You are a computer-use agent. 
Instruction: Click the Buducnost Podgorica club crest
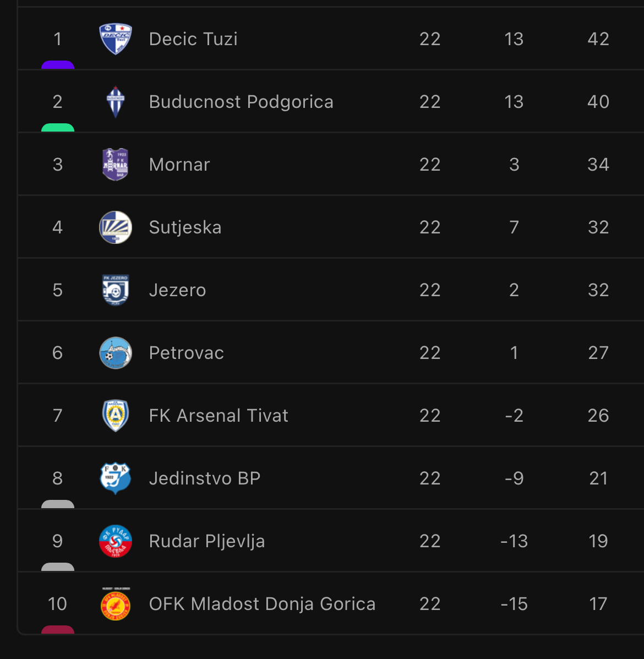click(116, 102)
